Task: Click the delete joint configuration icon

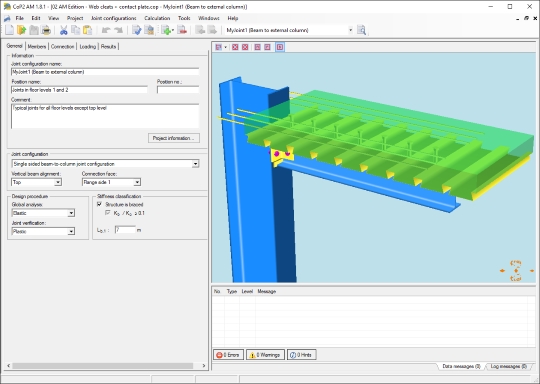Action: [x=183, y=30]
